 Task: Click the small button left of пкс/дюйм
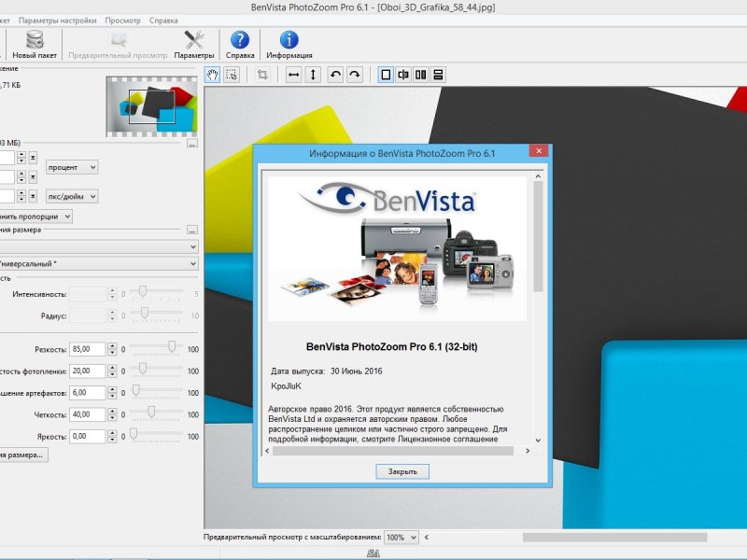[33, 196]
